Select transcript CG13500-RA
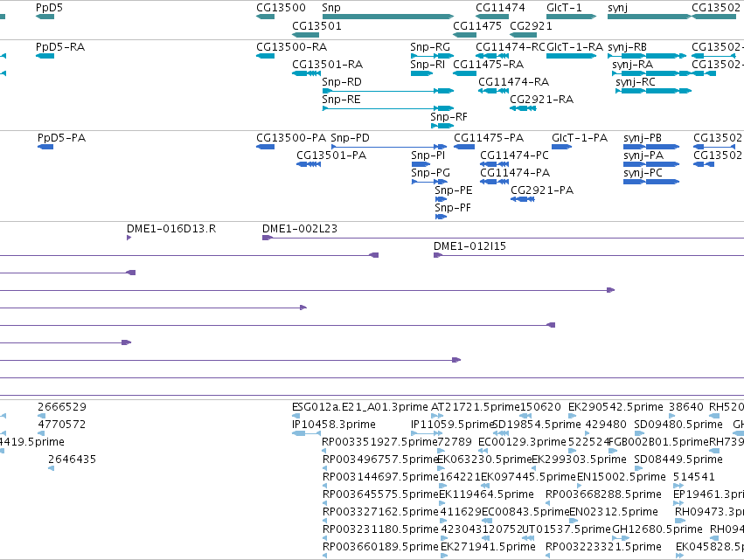This screenshot has height=560, width=744. (265, 56)
